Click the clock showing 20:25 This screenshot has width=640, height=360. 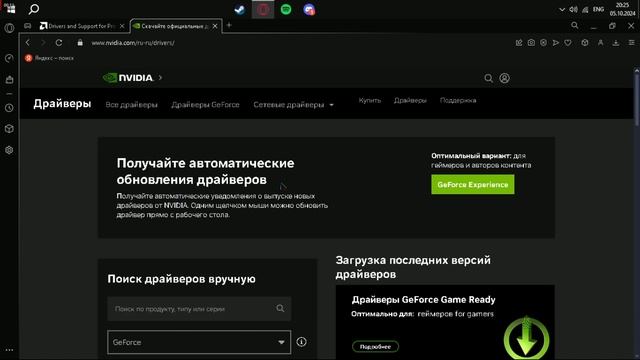click(622, 5)
